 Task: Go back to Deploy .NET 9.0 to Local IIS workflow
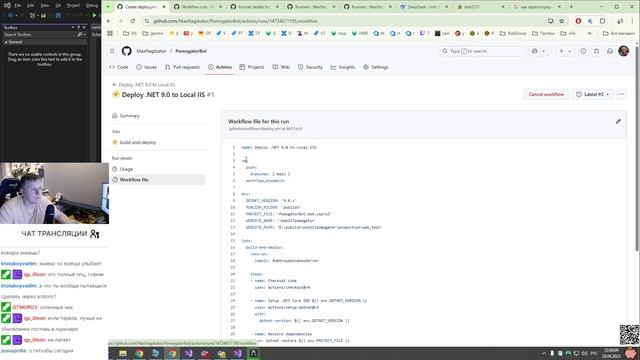click(144, 84)
